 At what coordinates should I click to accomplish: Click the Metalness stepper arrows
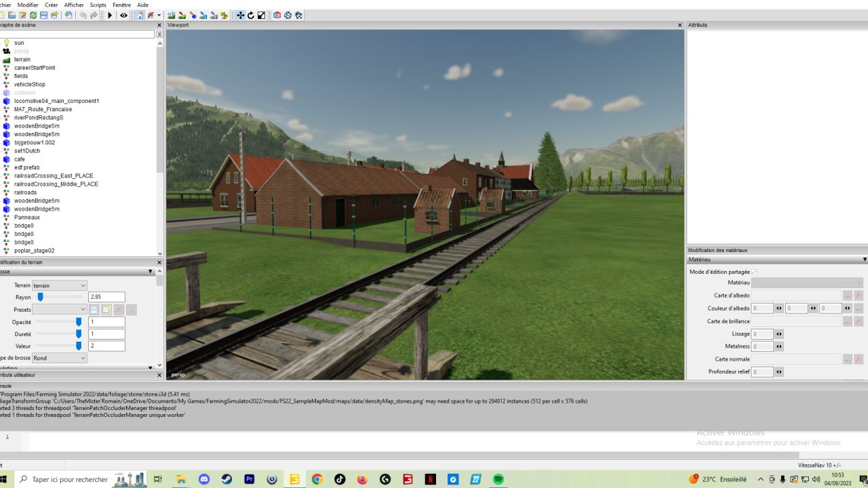pos(779,346)
